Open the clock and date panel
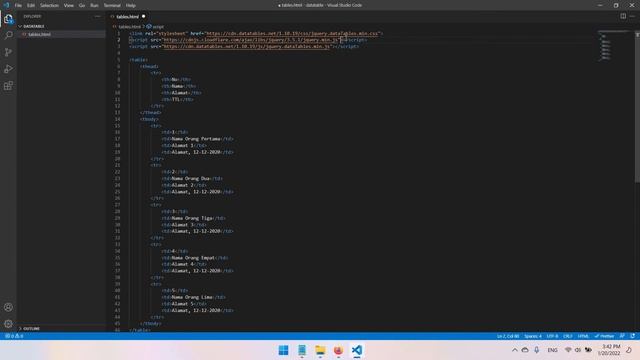The width and height of the screenshot is (640, 360). click(609, 350)
